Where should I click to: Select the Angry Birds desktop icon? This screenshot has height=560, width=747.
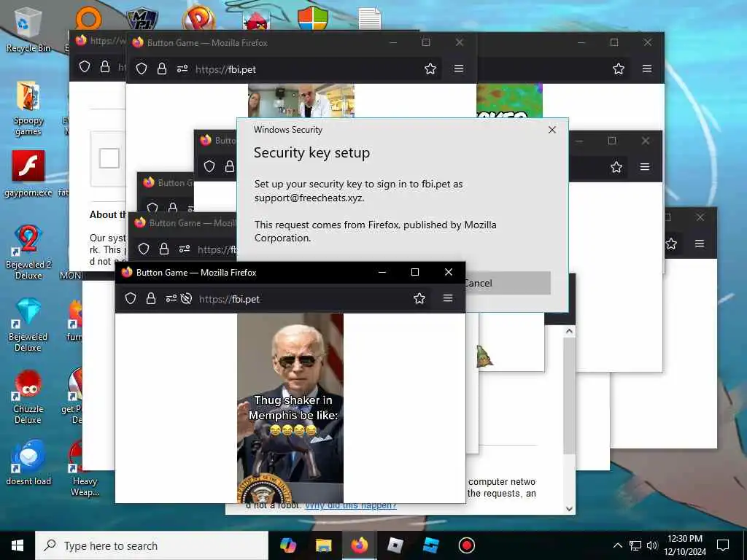click(256, 20)
